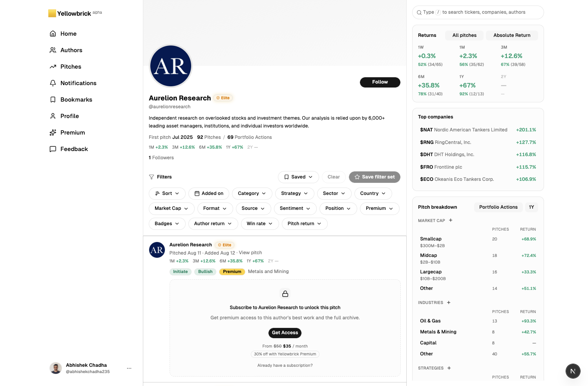This screenshot has height=386, width=588.
Task: Expand the Badges filter dropdown
Action: (x=167, y=224)
